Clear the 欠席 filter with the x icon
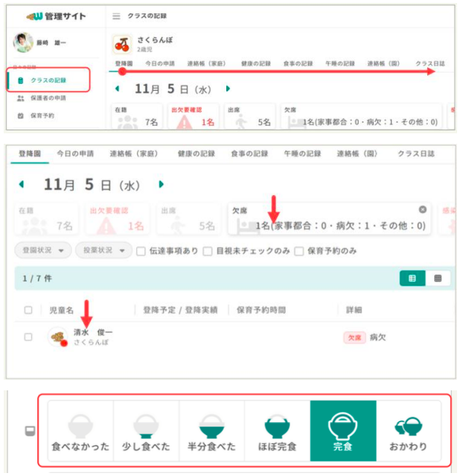The height and width of the screenshot is (476, 466). 423,209
